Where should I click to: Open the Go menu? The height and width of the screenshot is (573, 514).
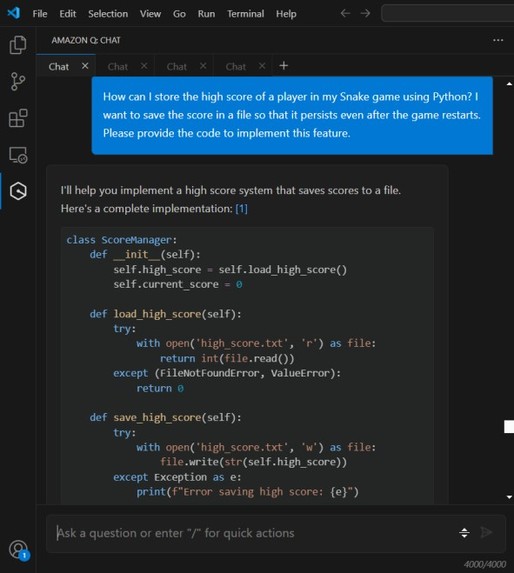(x=179, y=14)
